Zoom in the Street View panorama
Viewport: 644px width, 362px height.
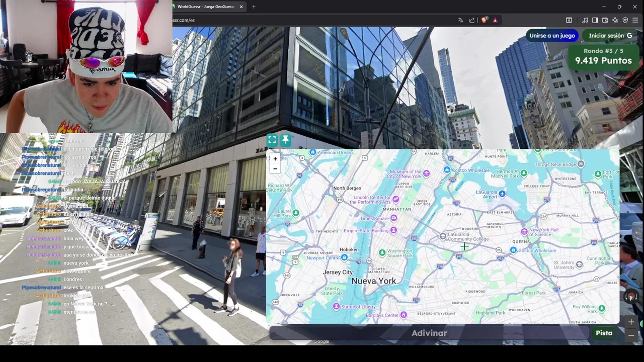[x=631, y=322]
